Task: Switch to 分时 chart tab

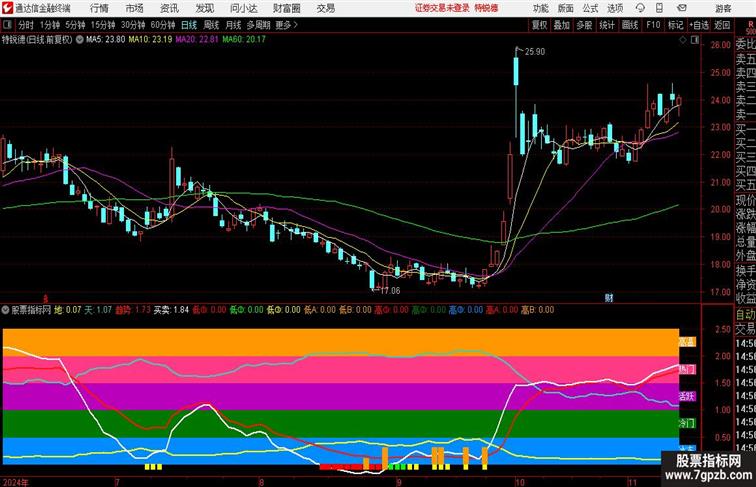Action: pyautogui.click(x=26, y=25)
